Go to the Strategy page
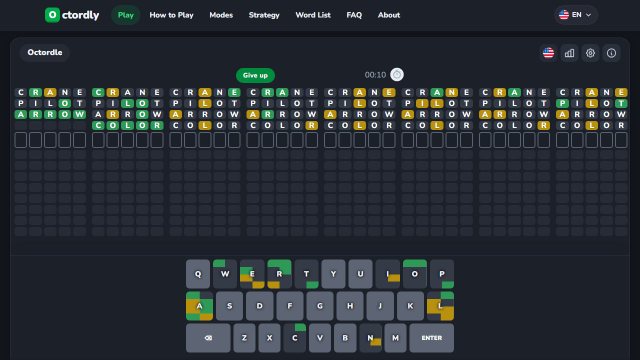The width and height of the screenshot is (640, 360). pos(264,15)
